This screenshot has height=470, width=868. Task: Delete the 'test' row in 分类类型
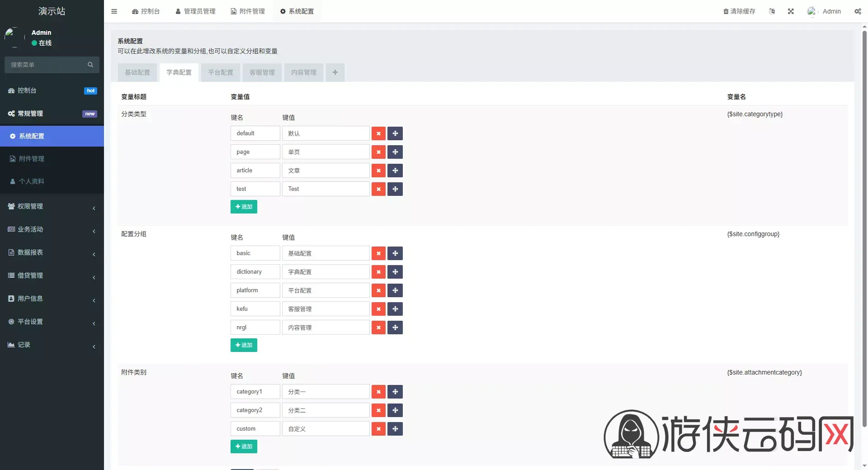378,189
